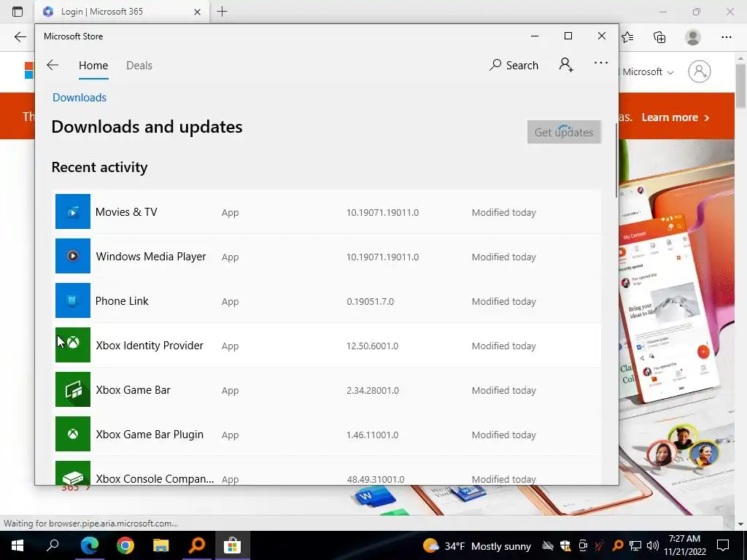
Task: Select the Xbox Game Bar Plugin name
Action: click(150, 435)
